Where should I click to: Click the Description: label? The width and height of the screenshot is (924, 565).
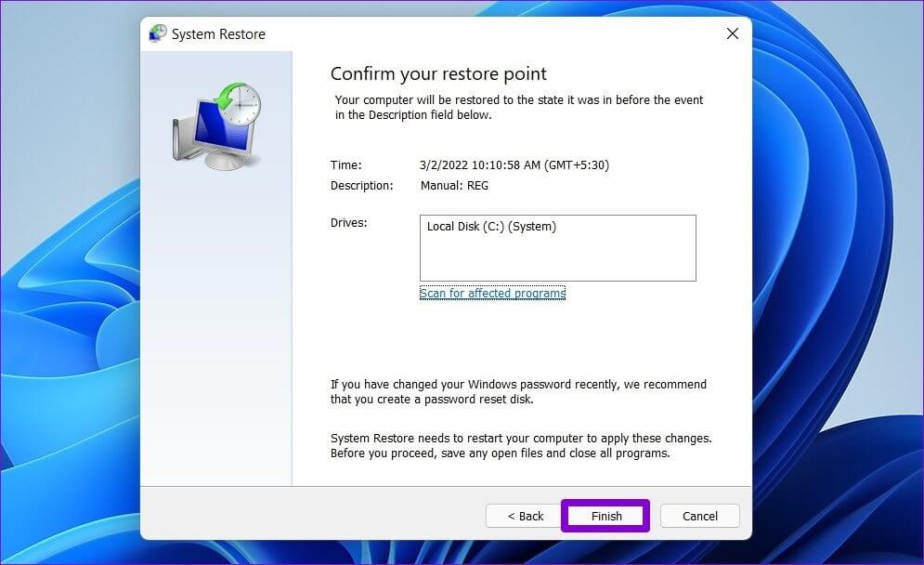click(361, 186)
